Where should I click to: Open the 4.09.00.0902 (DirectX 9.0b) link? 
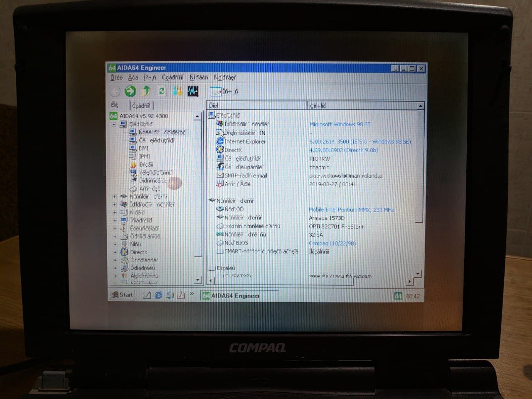tap(343, 150)
